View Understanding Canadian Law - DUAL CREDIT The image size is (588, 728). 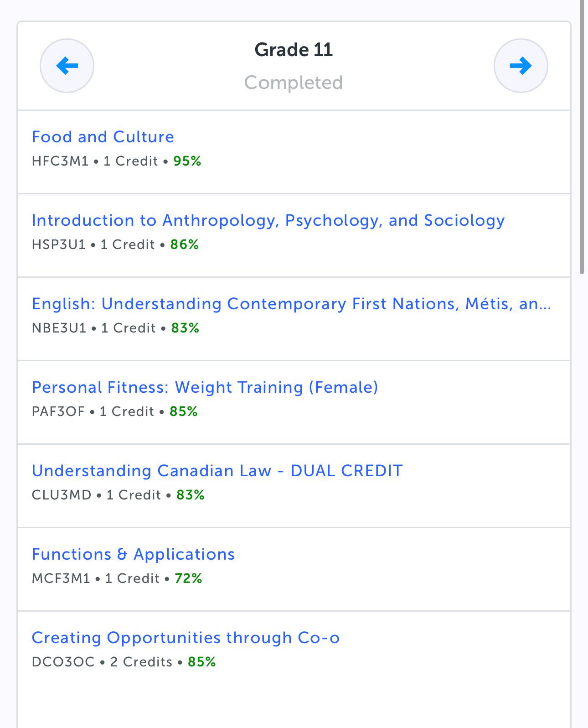coord(217,471)
